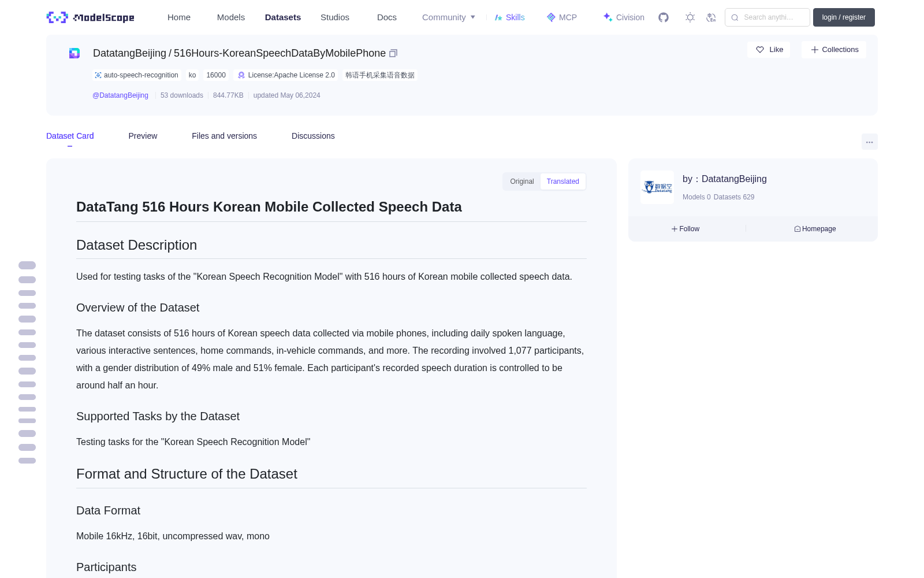Click the ModelScope logo
The image size is (924, 578).
[91, 17]
